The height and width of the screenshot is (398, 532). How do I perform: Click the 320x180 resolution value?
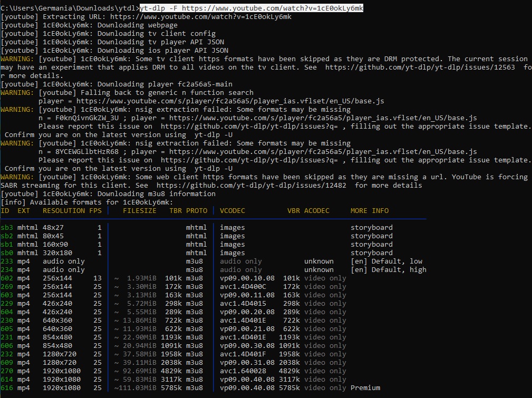click(x=57, y=253)
